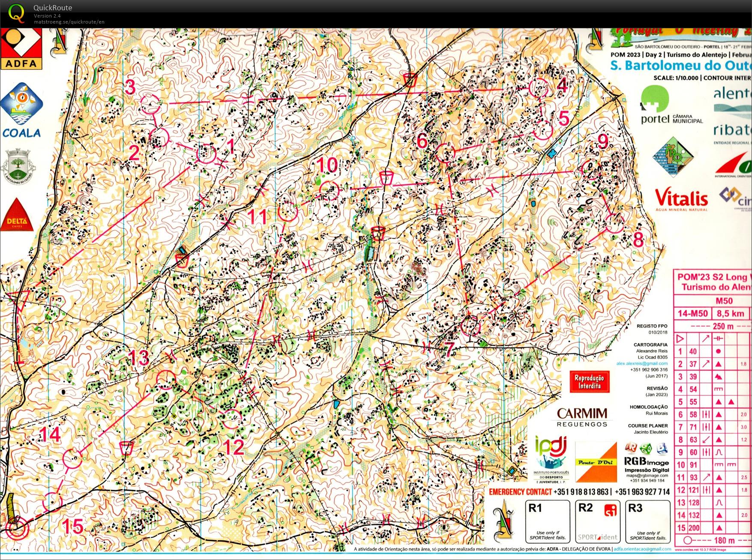
Task: Click the red Reprodução Interdita stamp
Action: pyautogui.click(x=589, y=382)
